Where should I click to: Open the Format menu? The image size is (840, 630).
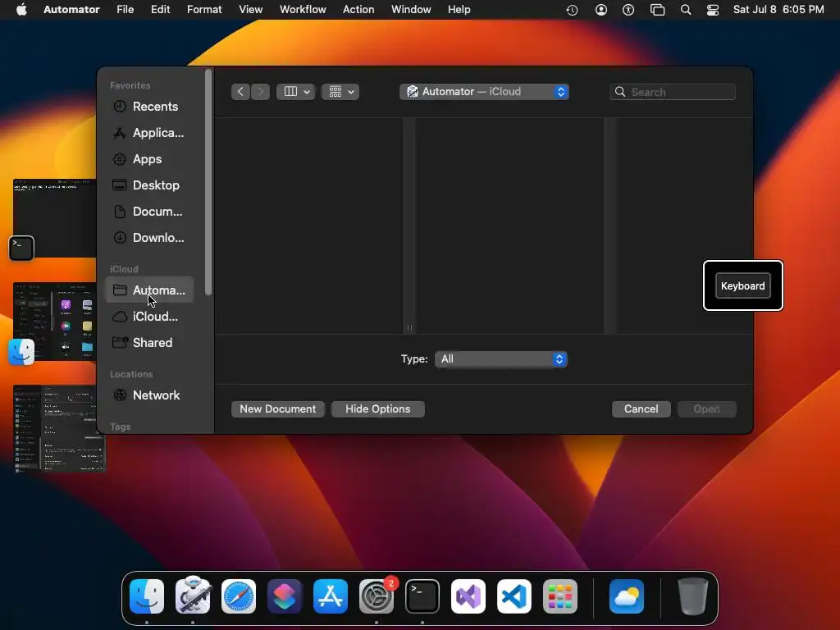pos(204,10)
